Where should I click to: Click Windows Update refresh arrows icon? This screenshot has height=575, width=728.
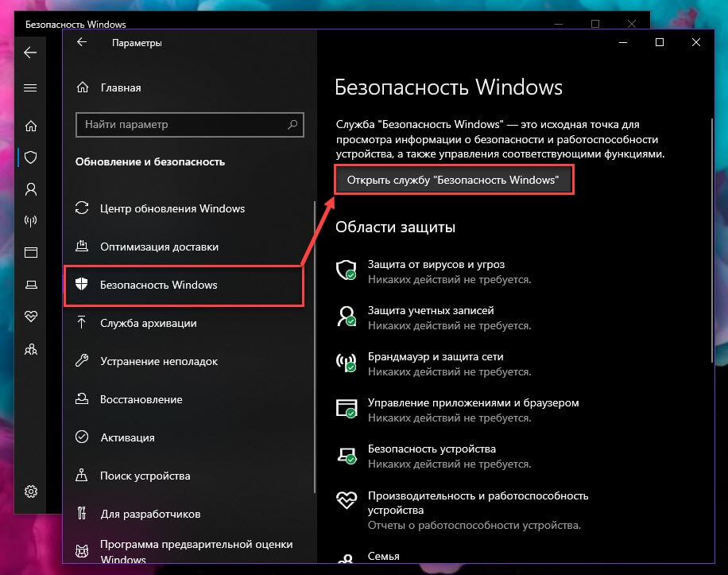82,208
